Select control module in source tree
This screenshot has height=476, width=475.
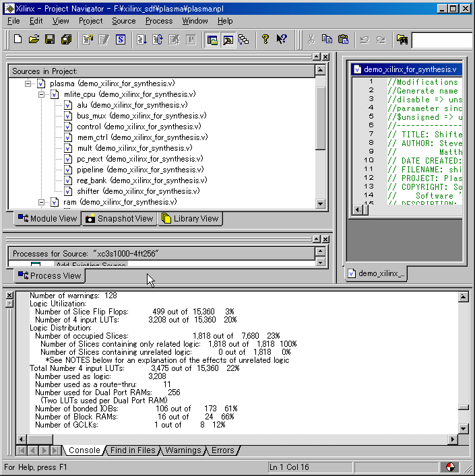(133, 127)
